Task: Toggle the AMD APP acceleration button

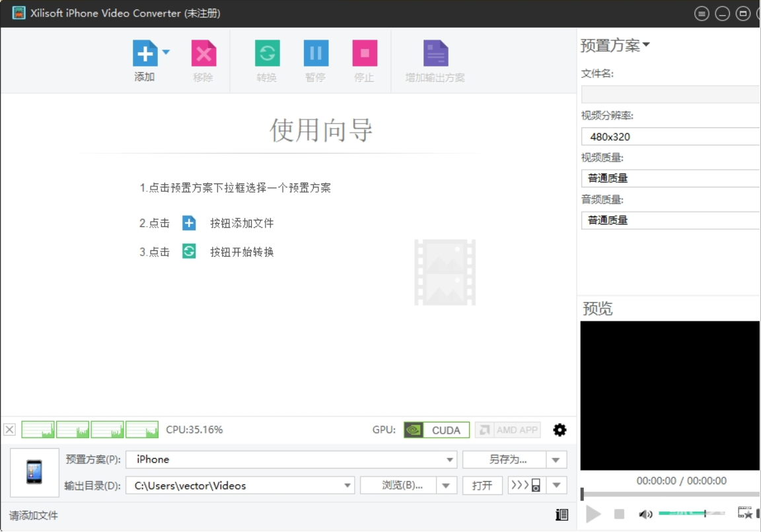Action: [507, 430]
